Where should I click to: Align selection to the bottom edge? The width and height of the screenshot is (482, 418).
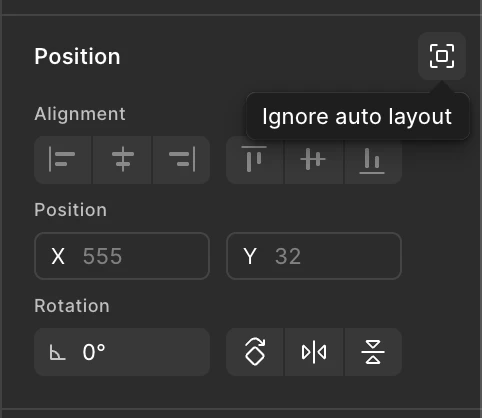click(373, 160)
